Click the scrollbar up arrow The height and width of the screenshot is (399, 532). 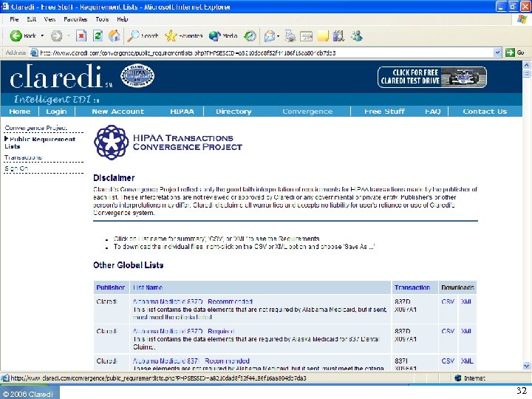click(x=527, y=65)
